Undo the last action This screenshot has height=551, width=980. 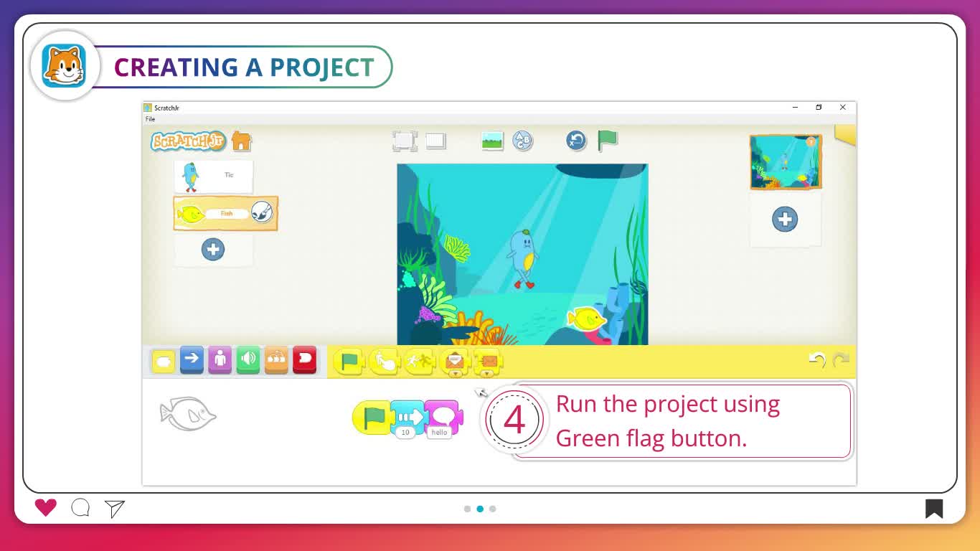[x=817, y=360]
